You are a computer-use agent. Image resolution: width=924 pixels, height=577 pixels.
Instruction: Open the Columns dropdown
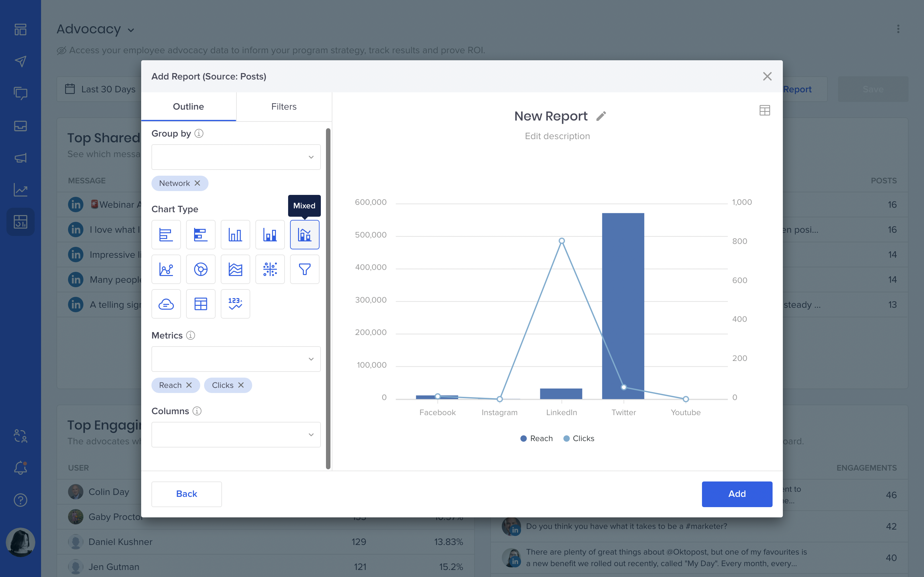235,434
